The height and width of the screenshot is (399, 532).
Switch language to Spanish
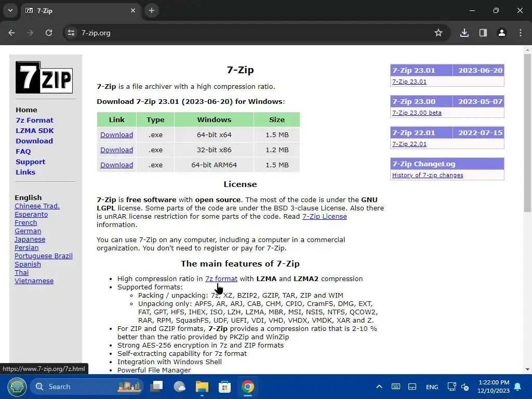tap(28, 264)
